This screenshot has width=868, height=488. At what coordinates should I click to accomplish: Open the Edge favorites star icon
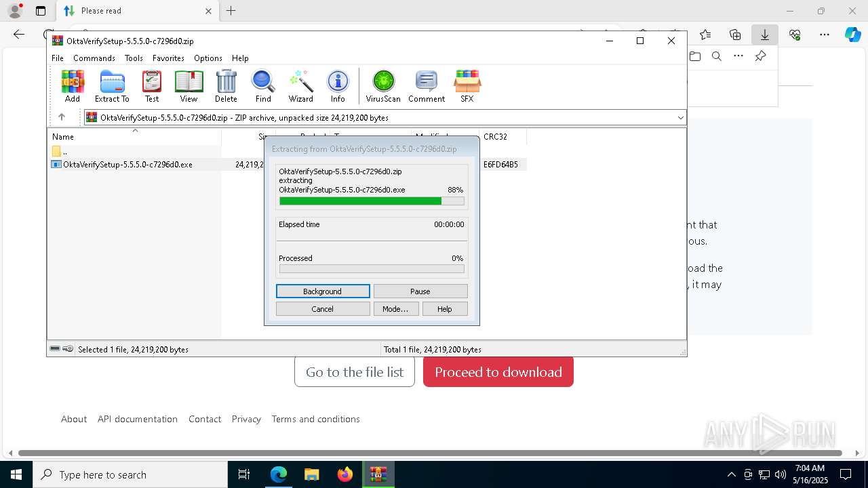click(x=705, y=35)
